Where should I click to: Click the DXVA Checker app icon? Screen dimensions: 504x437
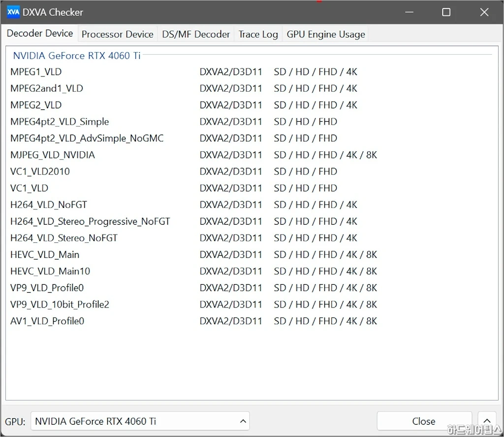tap(13, 12)
